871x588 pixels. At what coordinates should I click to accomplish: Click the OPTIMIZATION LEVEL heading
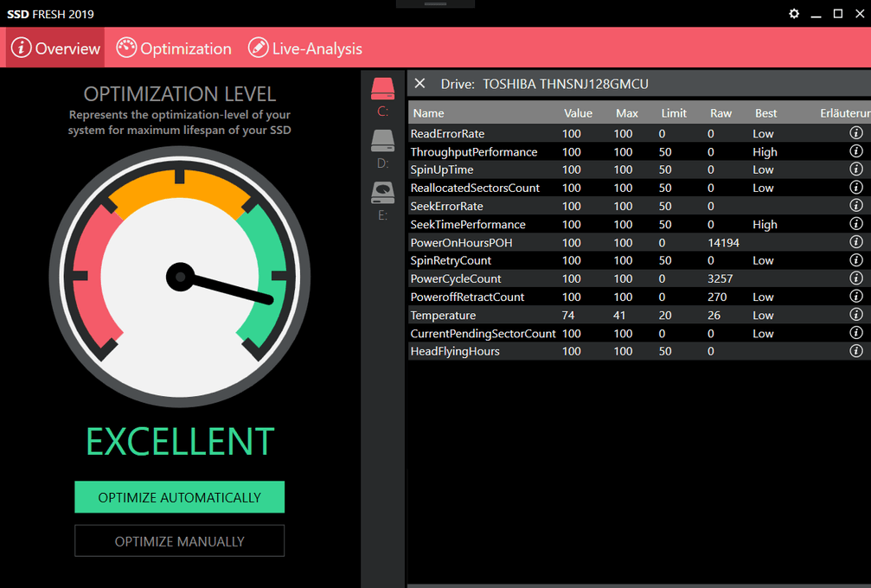click(180, 94)
